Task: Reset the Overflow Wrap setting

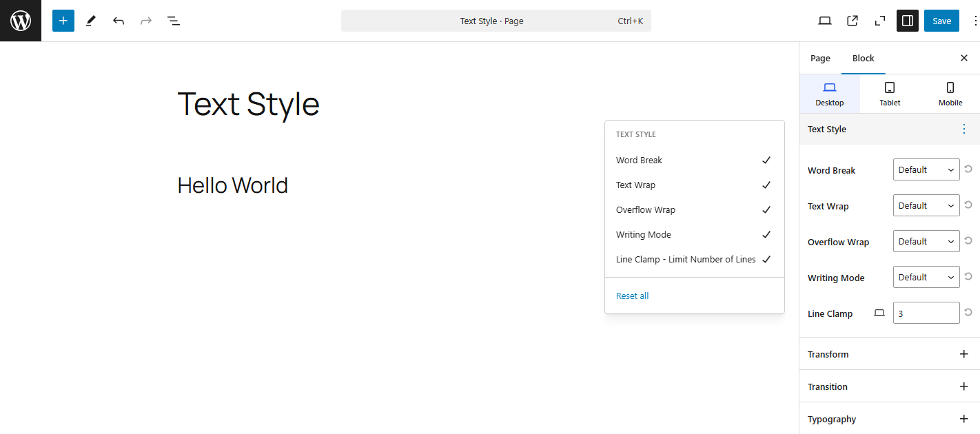Action: tap(968, 240)
